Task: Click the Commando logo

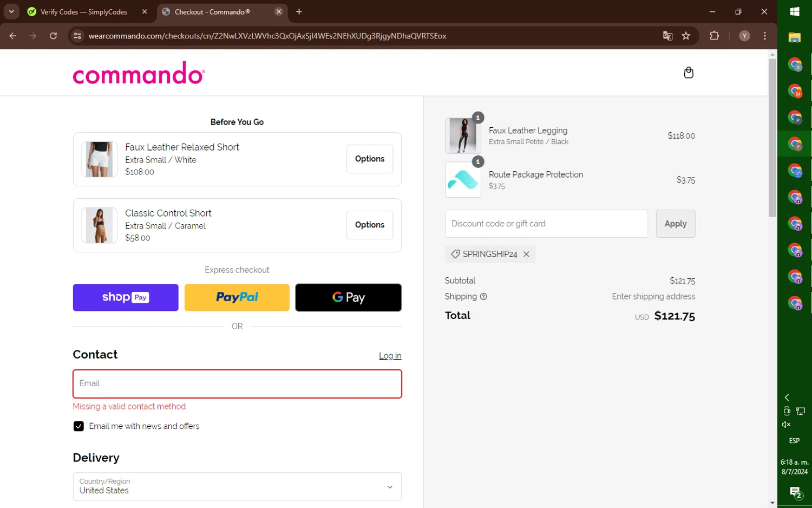Action: 139,73
